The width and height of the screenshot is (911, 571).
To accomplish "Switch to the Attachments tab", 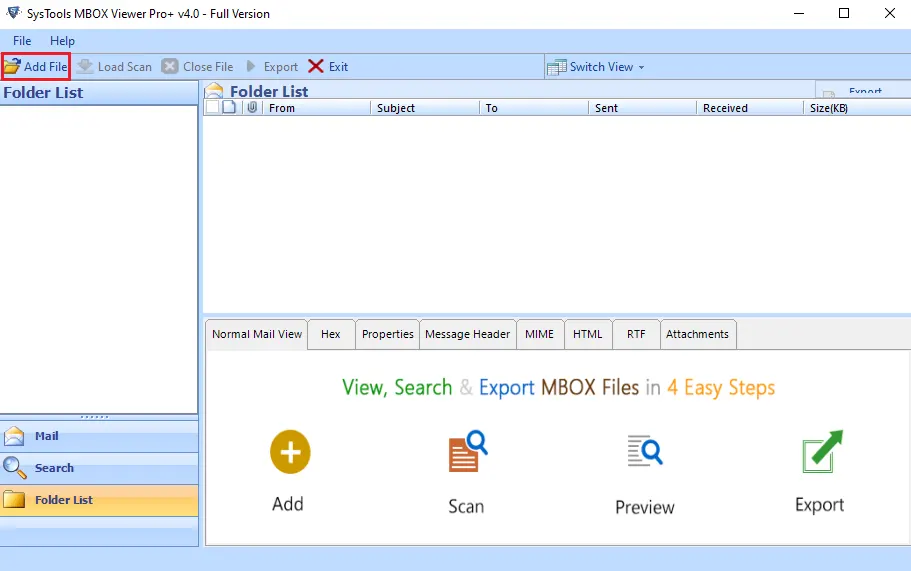I will click(697, 334).
